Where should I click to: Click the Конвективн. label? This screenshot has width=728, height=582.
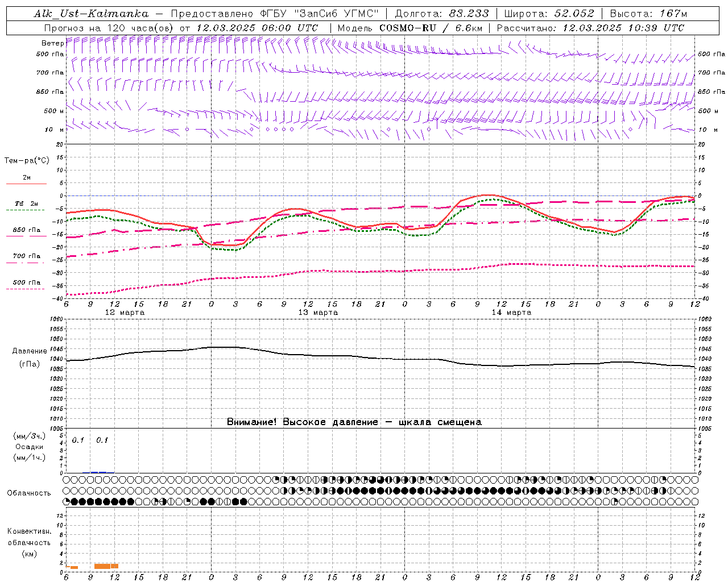click(x=29, y=531)
